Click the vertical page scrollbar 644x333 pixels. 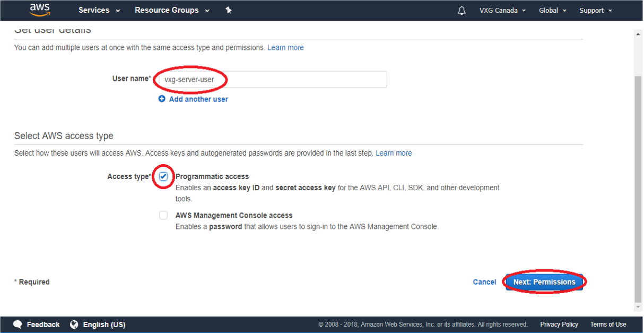[x=639, y=186]
